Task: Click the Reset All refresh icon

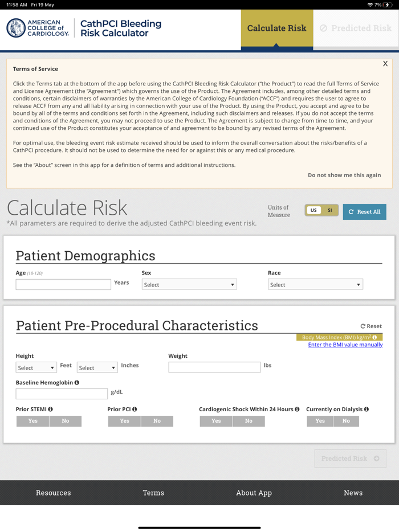Action: click(x=350, y=211)
